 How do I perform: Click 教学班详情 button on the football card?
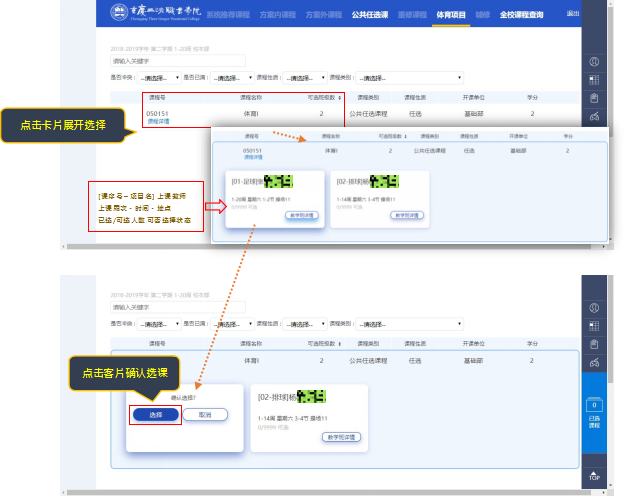pyautogui.click(x=274, y=214)
